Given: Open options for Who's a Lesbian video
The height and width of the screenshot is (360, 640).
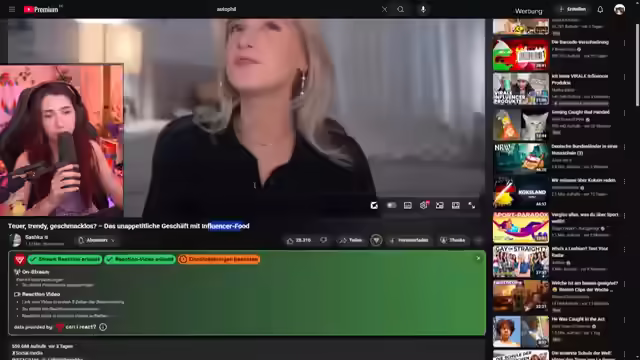Looking at the screenshot, I should coord(624,249).
